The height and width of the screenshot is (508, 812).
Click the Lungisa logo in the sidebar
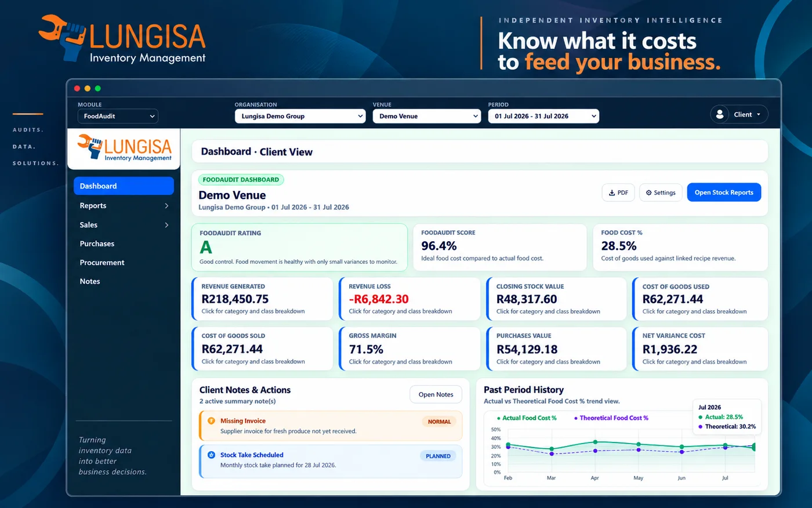click(x=124, y=148)
